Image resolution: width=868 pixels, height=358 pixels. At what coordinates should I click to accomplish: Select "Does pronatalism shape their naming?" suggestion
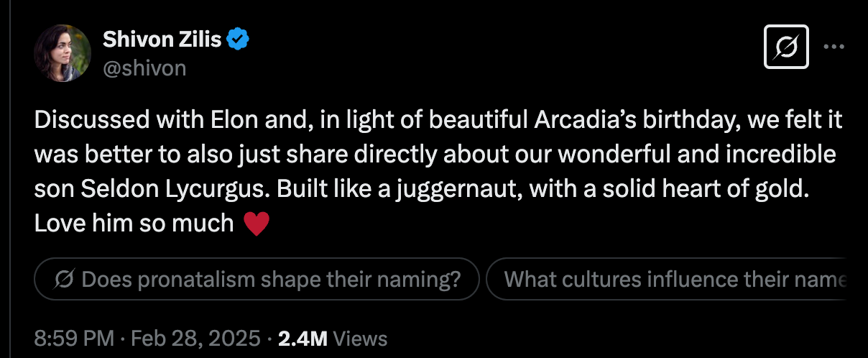point(257,278)
